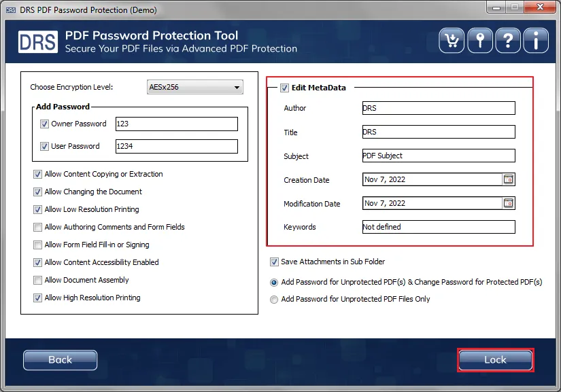Viewport: 561px width, 392px height.
Task: Minimize the DRS PDF Password Protection window
Action: (x=496, y=7)
